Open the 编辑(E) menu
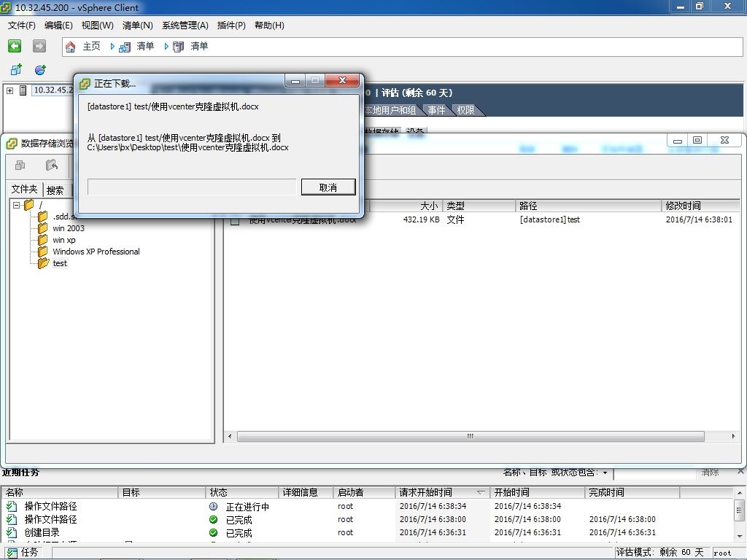 point(58,26)
